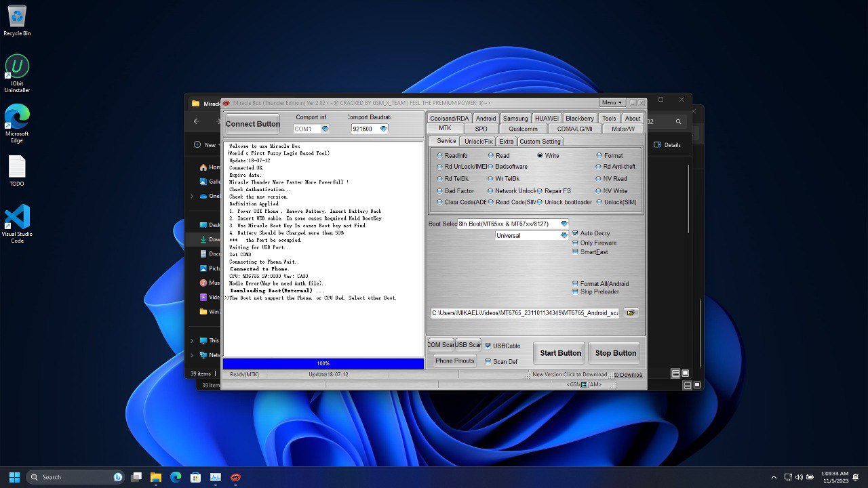Screen dimensions: 868x488
Task: Show hidden system tray icons
Action: point(774,477)
